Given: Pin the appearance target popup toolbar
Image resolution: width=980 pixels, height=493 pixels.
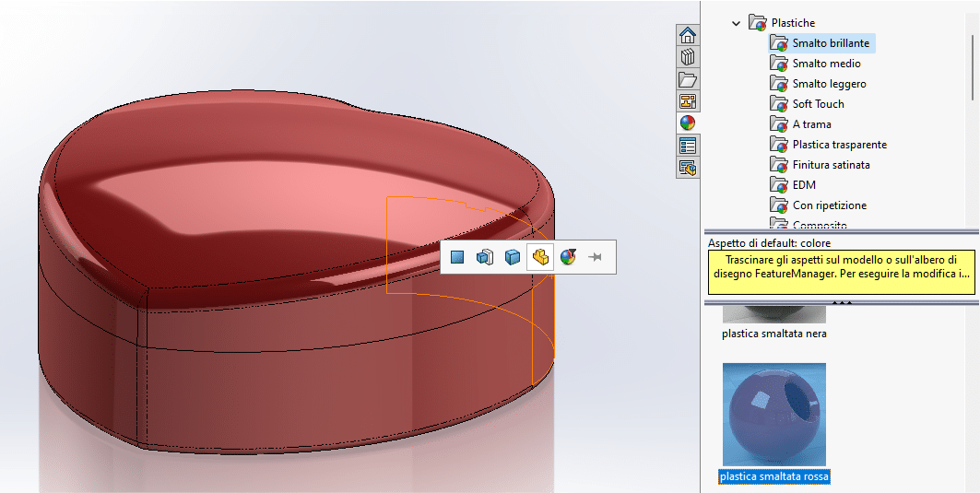Looking at the screenshot, I should [596, 257].
